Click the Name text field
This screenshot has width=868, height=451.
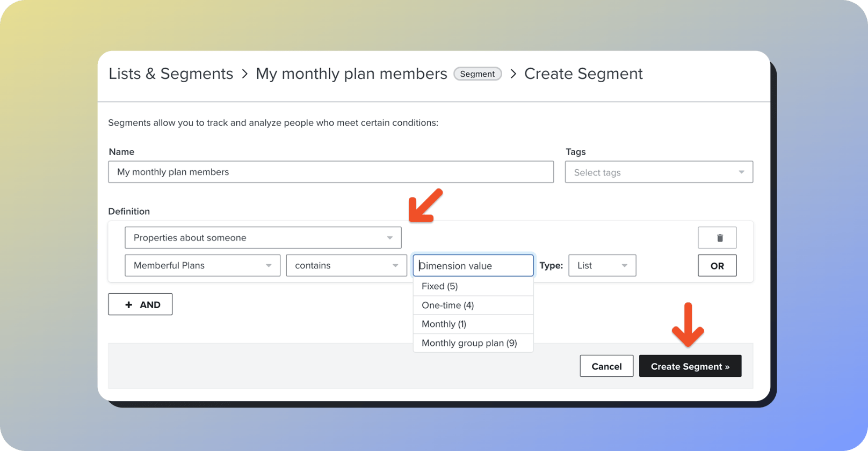pos(330,172)
